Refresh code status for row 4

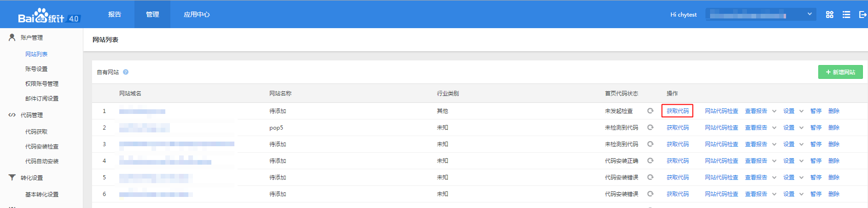(x=650, y=160)
